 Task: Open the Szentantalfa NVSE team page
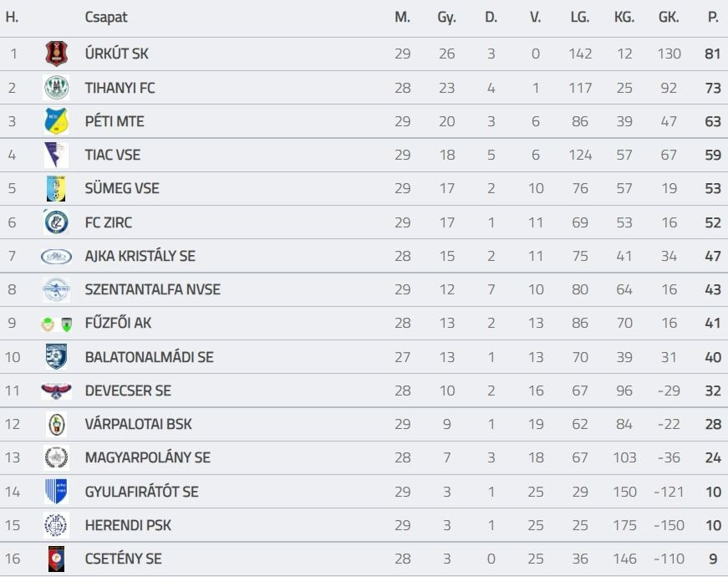coord(152,289)
